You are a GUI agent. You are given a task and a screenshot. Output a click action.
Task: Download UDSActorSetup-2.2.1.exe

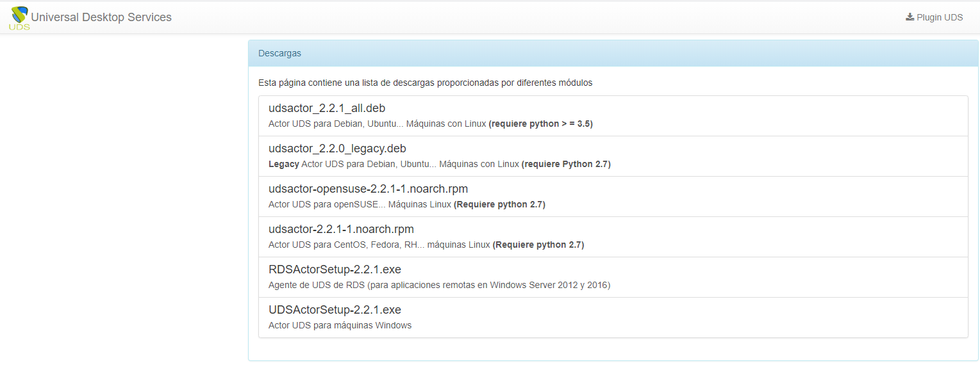point(335,310)
